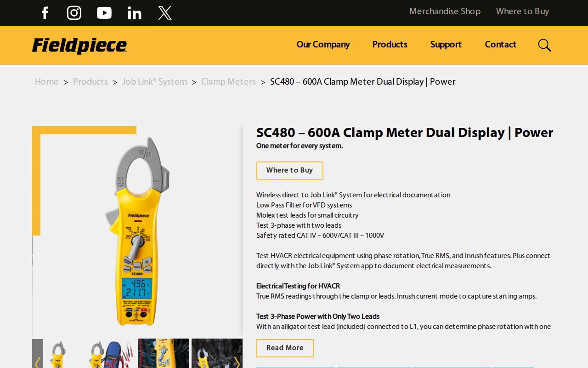Click the YouTube channel icon
Screen dimensions: 588x368
104,13
